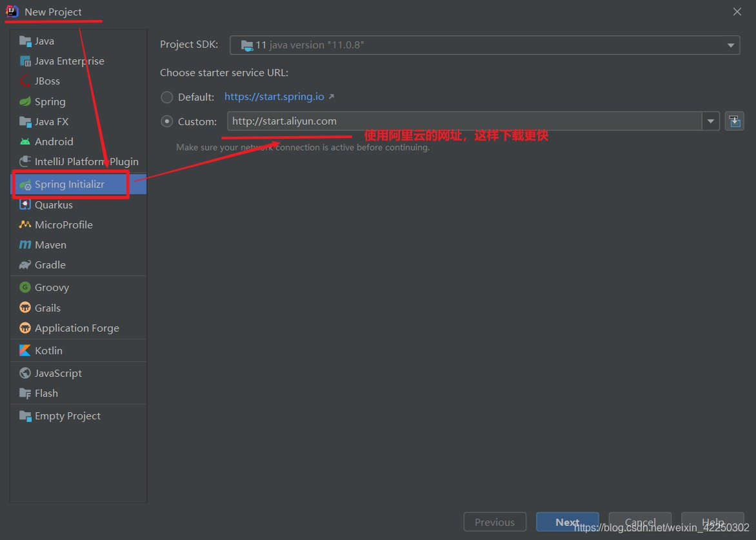Select the MicroProfile list entry
The height and width of the screenshot is (540, 756).
[x=79, y=225]
